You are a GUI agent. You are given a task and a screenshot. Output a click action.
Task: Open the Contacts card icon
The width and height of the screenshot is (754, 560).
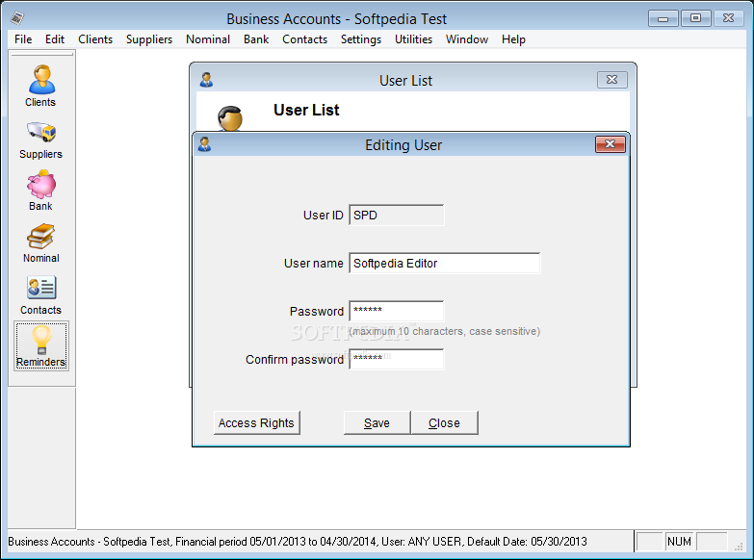coord(40,295)
